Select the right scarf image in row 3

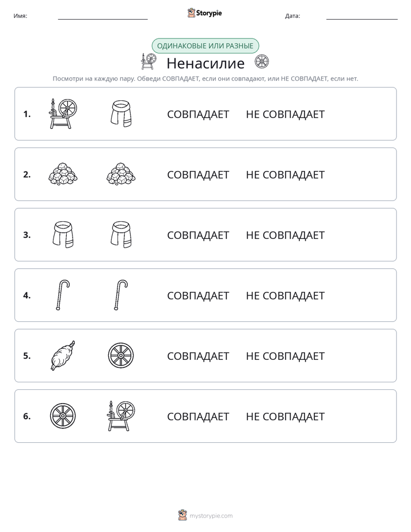click(121, 234)
